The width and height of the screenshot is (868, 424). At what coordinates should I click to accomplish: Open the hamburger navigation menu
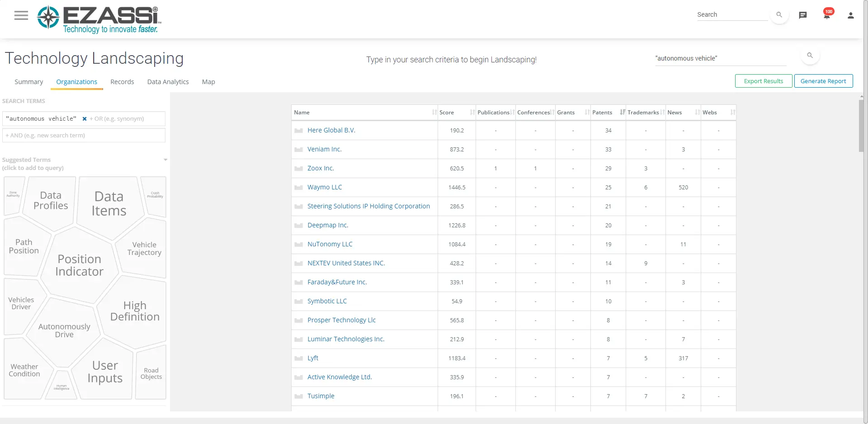click(21, 15)
